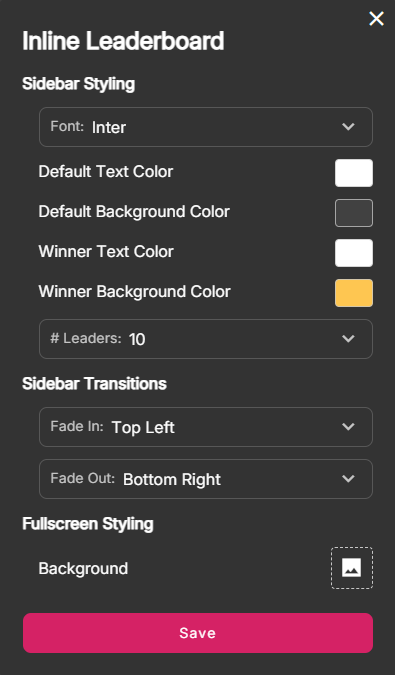
Task: Click the Winner Text Color label
Action: [x=106, y=252]
